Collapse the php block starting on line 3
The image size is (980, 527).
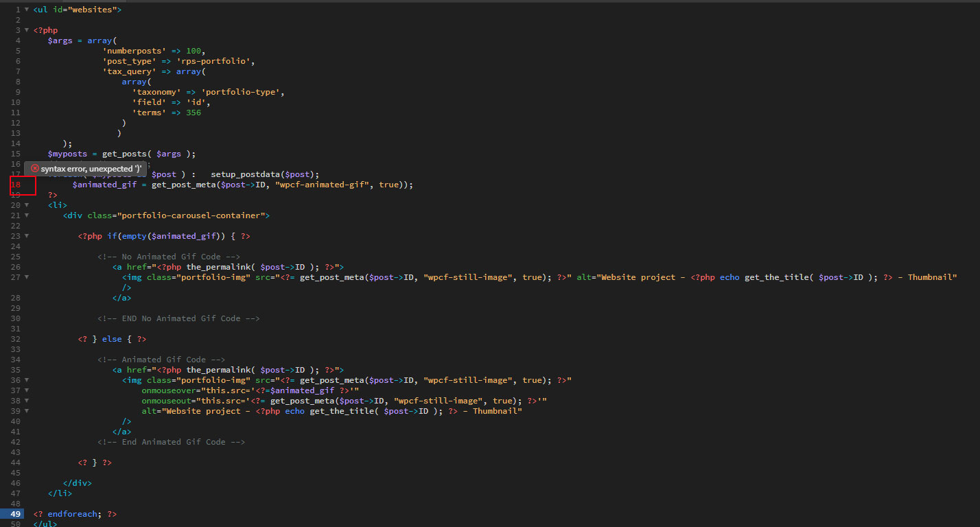27,30
